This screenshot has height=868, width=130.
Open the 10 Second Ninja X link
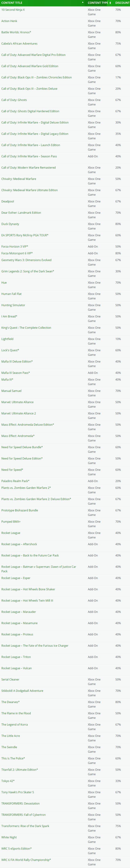click(x=13, y=10)
